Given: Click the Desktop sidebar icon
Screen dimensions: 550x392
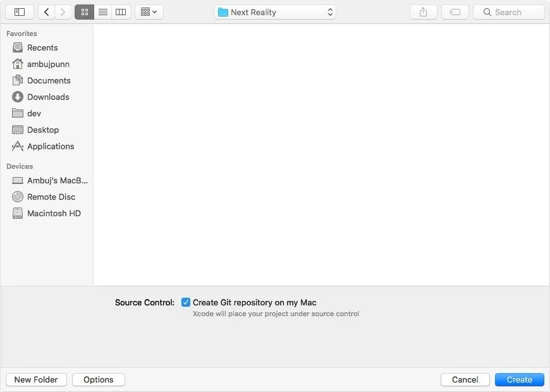Looking at the screenshot, I should [18, 130].
